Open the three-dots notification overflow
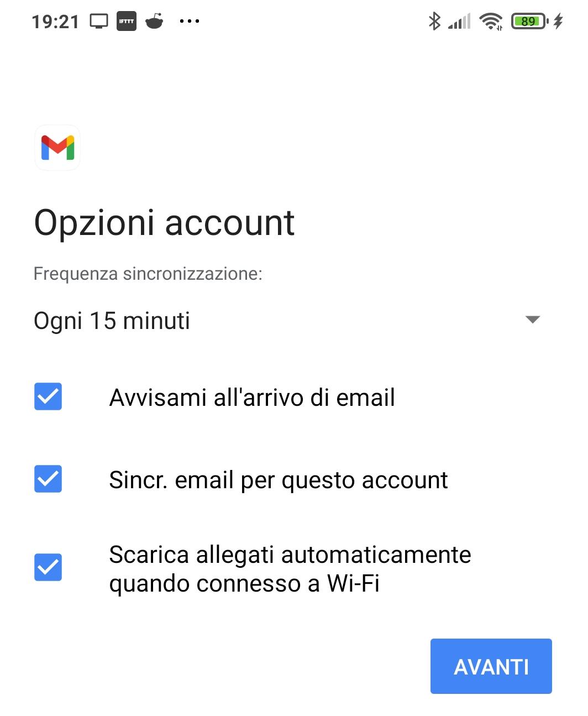Screen dimensions: 588x716 point(190,22)
